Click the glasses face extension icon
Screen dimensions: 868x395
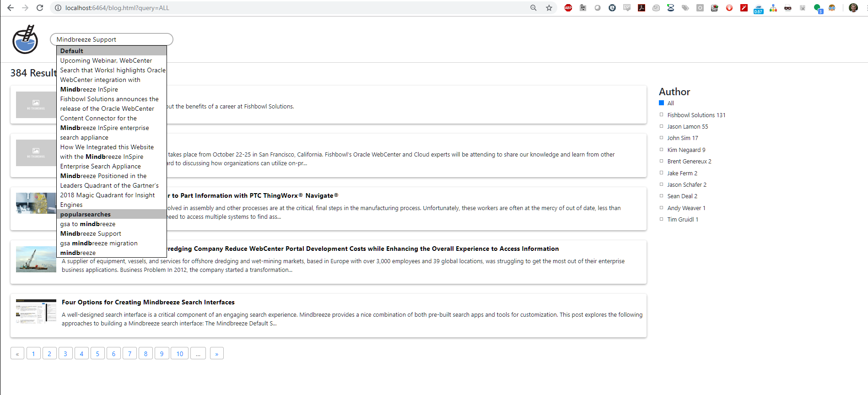pyautogui.click(x=832, y=8)
